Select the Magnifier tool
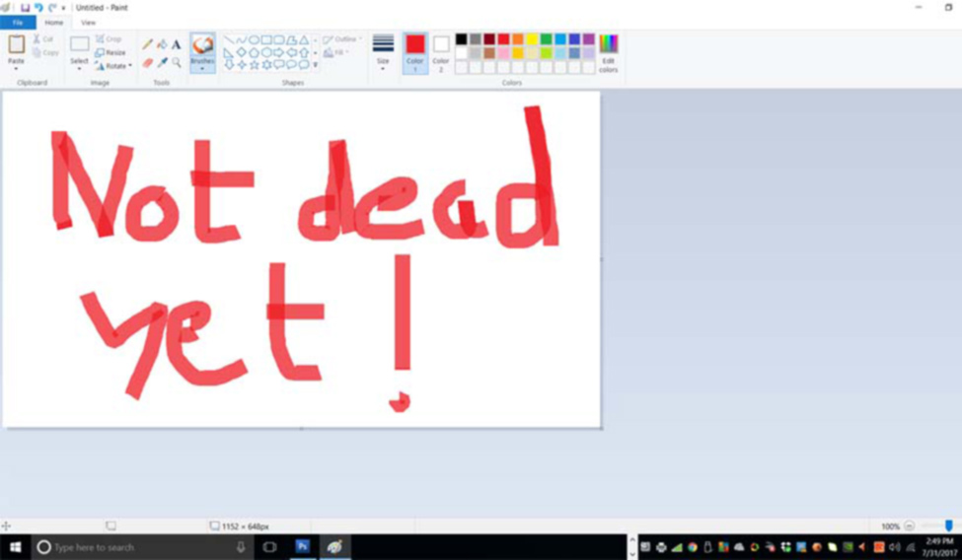962x560 pixels. 176,62
